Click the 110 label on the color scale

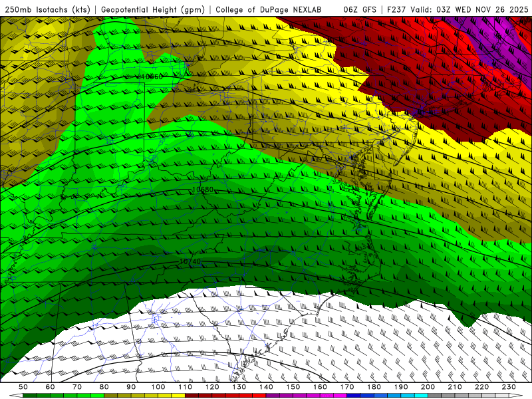click(186, 387)
